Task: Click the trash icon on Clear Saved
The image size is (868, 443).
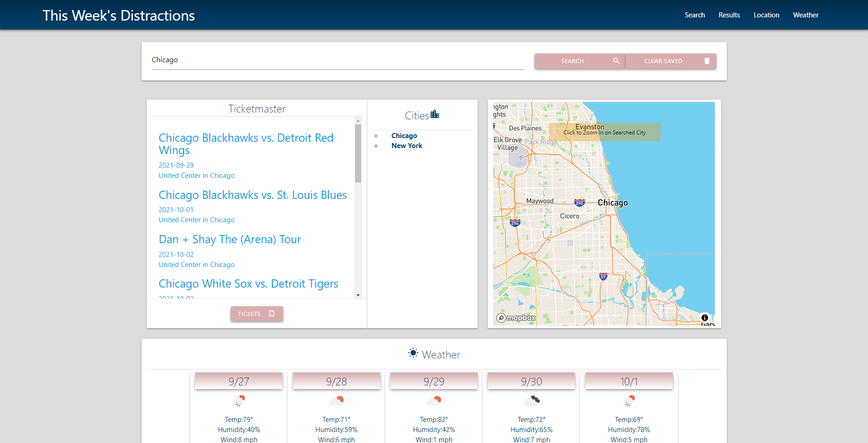Action: [x=707, y=61]
